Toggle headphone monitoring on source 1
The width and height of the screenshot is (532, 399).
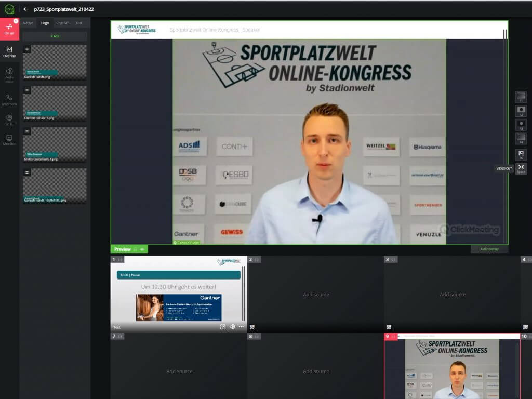120,260
